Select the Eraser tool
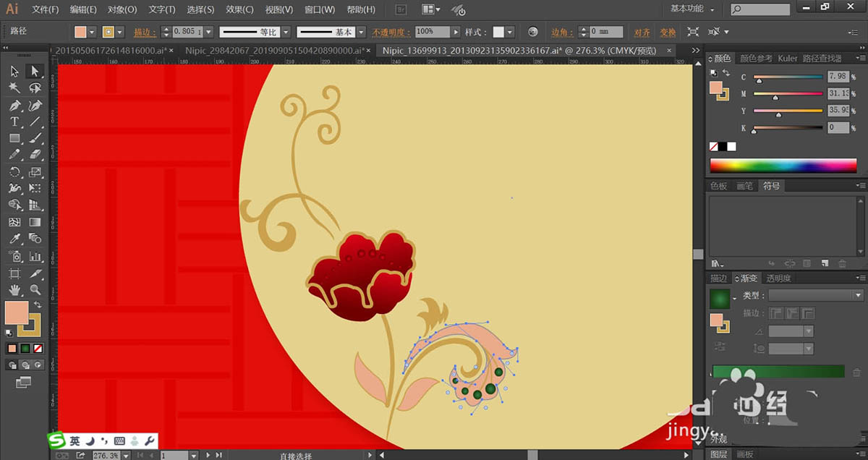 [x=34, y=155]
